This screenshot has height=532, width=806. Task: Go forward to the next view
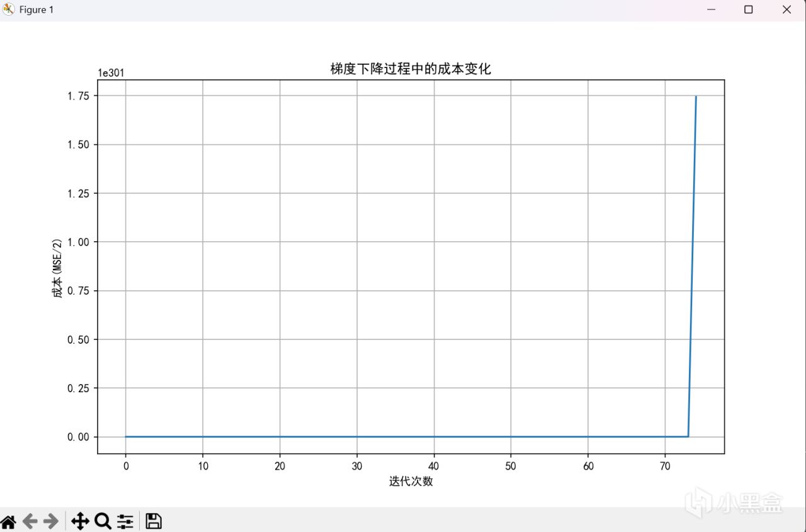pyautogui.click(x=51, y=521)
